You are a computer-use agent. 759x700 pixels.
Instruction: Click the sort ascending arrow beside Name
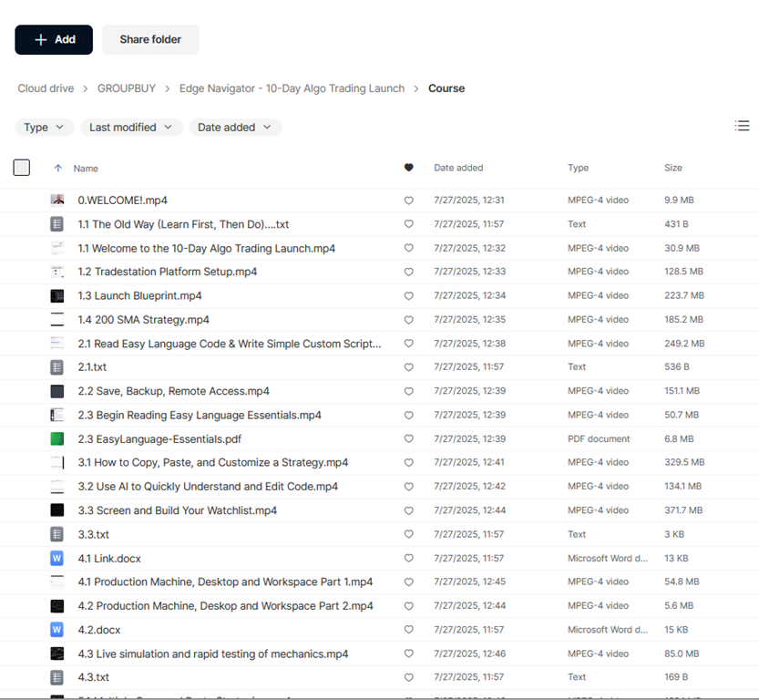pos(58,168)
